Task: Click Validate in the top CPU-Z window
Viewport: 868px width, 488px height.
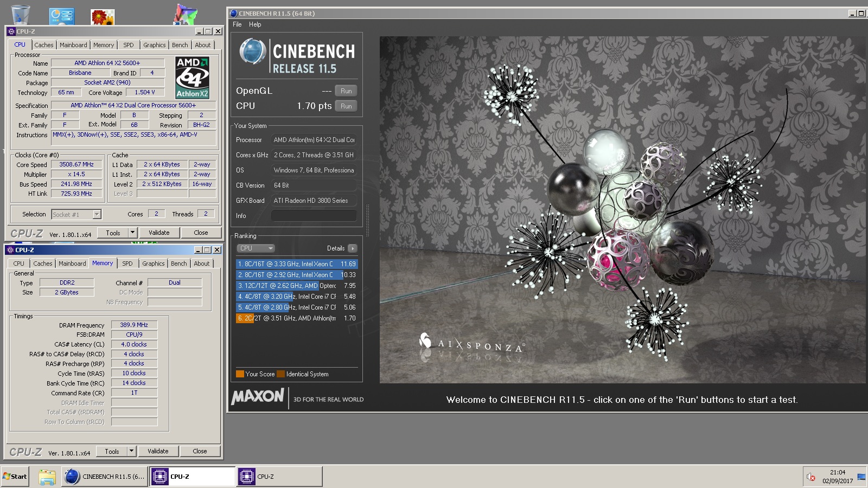Action: click(x=159, y=233)
